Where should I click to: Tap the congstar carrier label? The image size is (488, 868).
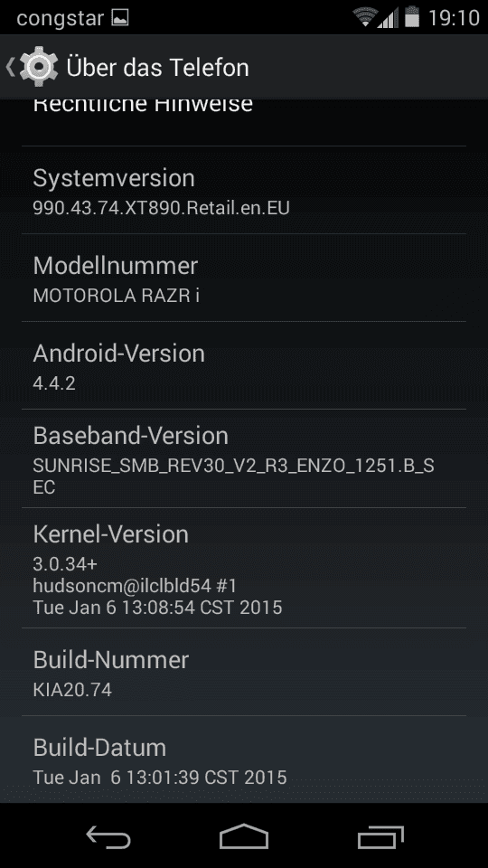(x=61, y=18)
